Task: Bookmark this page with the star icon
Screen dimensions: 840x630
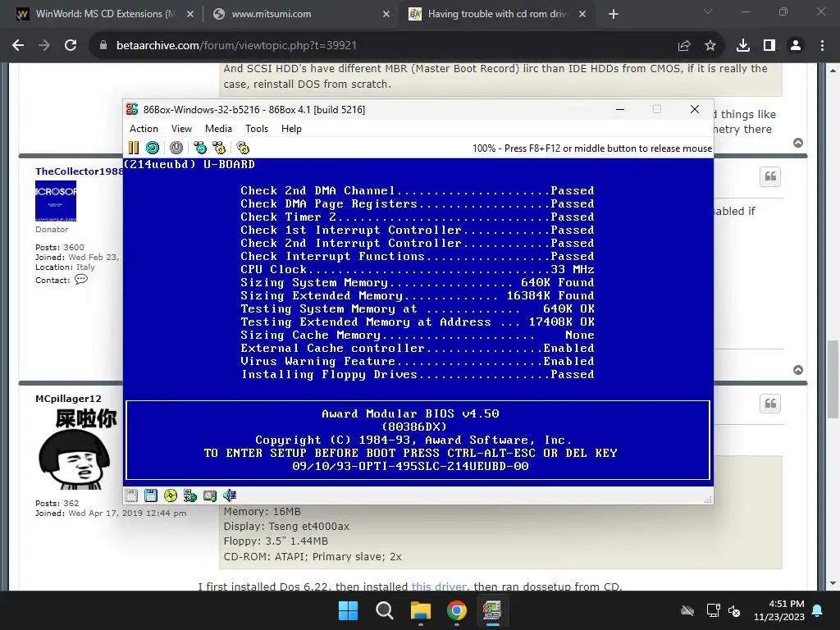Action: click(x=710, y=46)
